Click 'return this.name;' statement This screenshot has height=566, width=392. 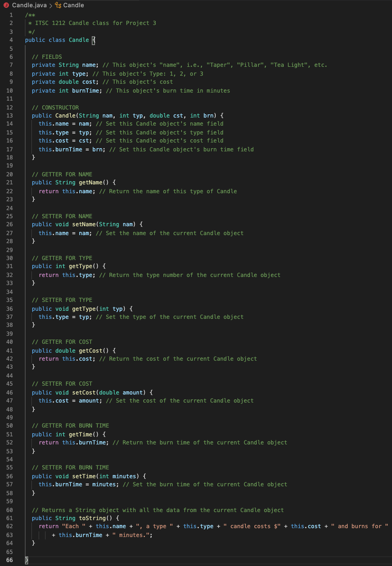67,191
